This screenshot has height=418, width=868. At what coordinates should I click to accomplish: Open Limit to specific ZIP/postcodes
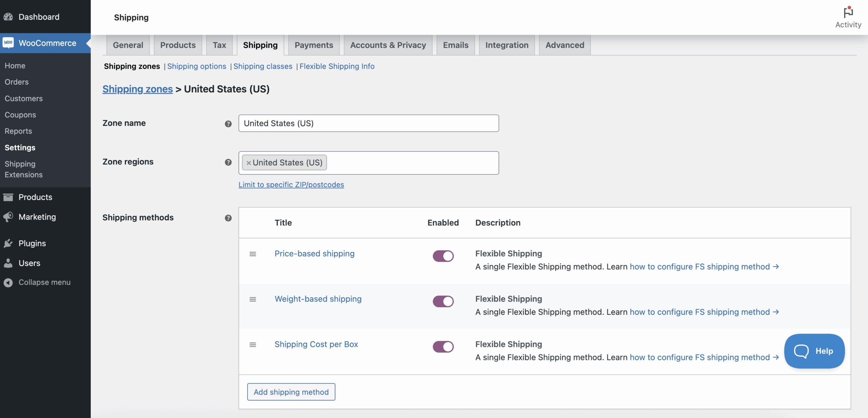click(291, 185)
